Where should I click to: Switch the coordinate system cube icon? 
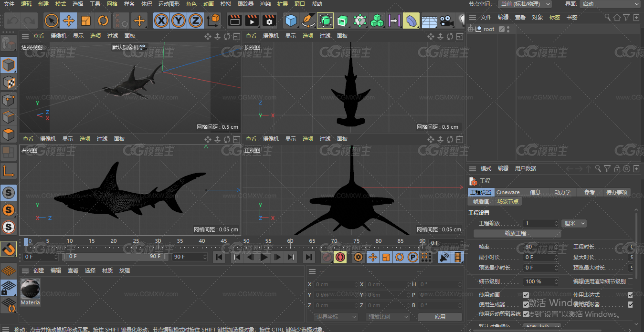pos(213,21)
